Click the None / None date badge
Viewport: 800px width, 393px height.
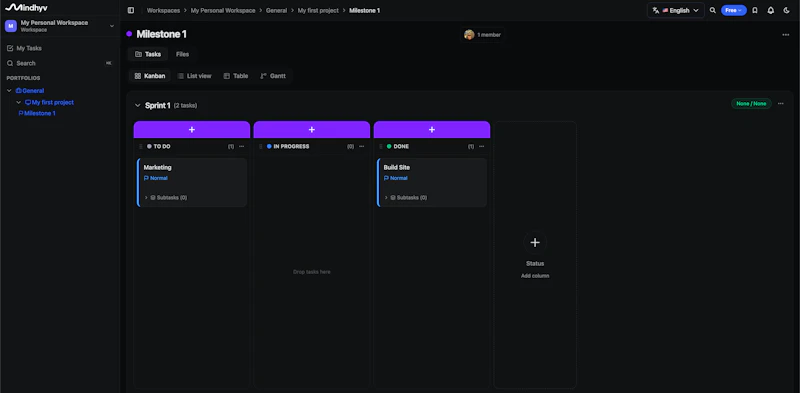751,104
